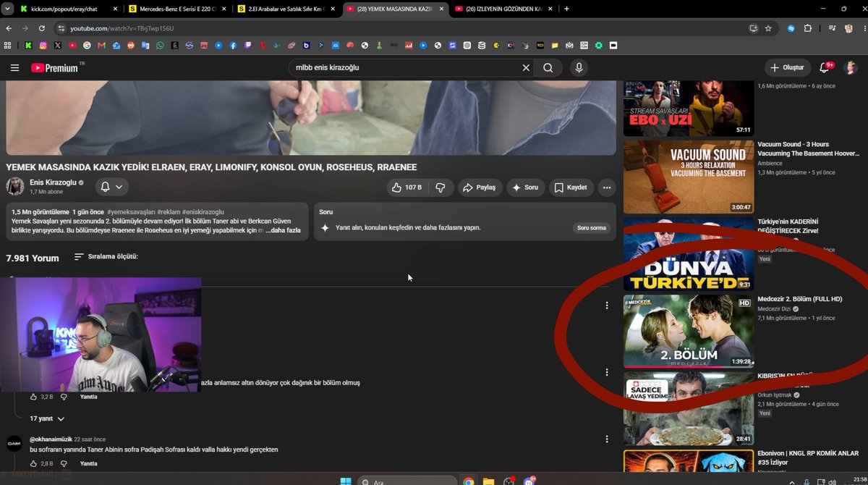Start voice search with the microphone icon
868x485 pixels.
tap(579, 67)
